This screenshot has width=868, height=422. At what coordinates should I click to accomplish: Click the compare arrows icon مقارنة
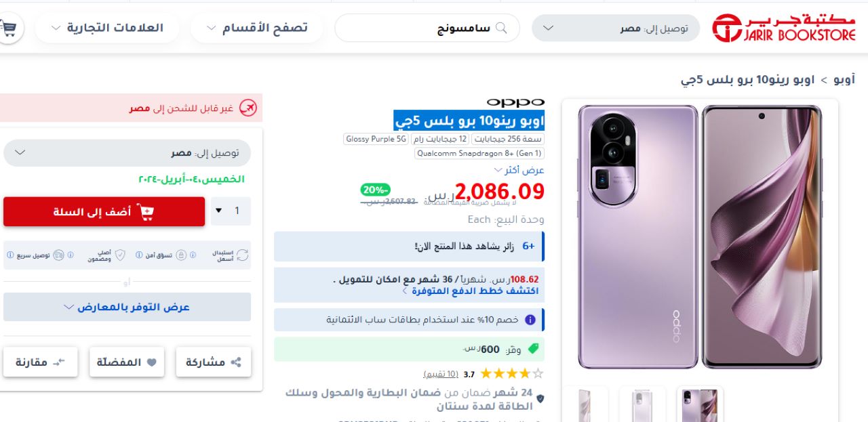(x=59, y=362)
